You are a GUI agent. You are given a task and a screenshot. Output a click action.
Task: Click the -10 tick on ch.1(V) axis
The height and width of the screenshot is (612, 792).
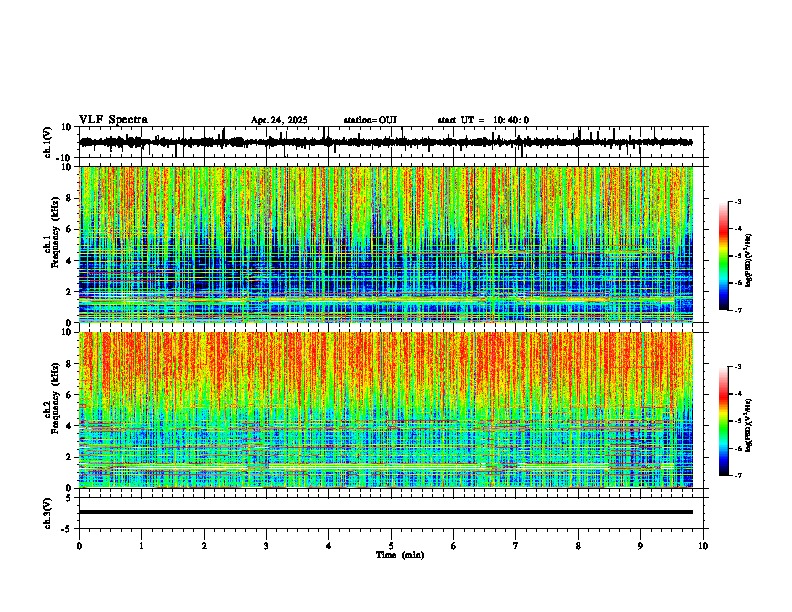pos(64,158)
